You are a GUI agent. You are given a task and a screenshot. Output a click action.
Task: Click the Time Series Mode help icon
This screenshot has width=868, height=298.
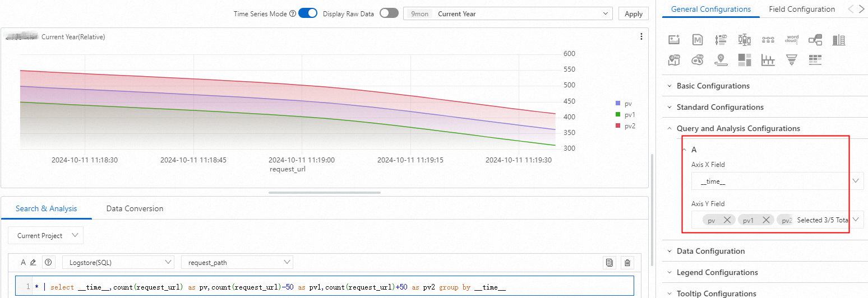click(293, 14)
